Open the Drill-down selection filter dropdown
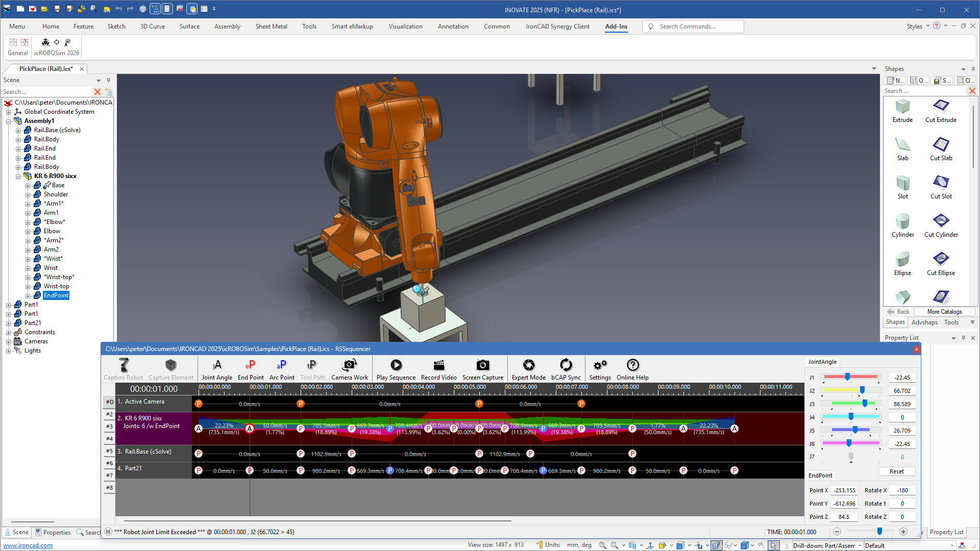 (860, 546)
